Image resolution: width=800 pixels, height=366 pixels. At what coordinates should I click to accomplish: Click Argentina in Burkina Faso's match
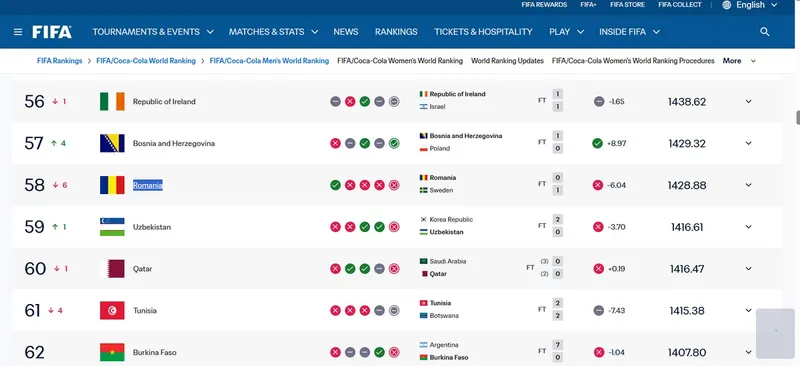tap(444, 345)
